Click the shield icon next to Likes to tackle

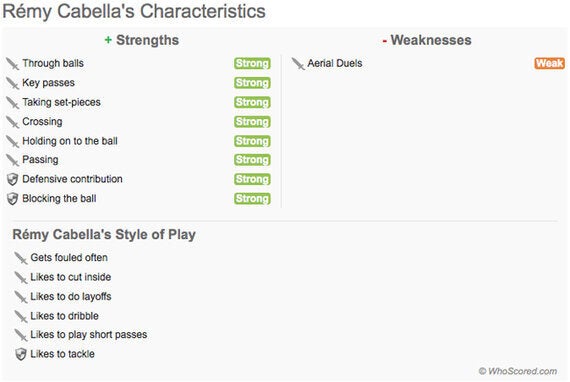pos(21,354)
